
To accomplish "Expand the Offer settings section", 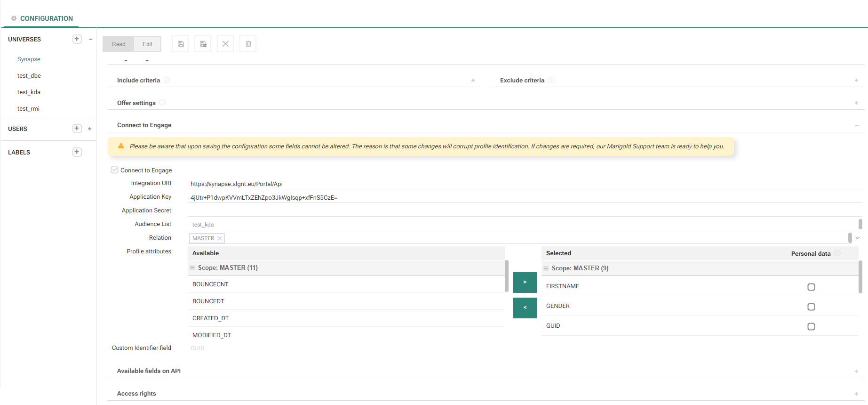I will (856, 103).
